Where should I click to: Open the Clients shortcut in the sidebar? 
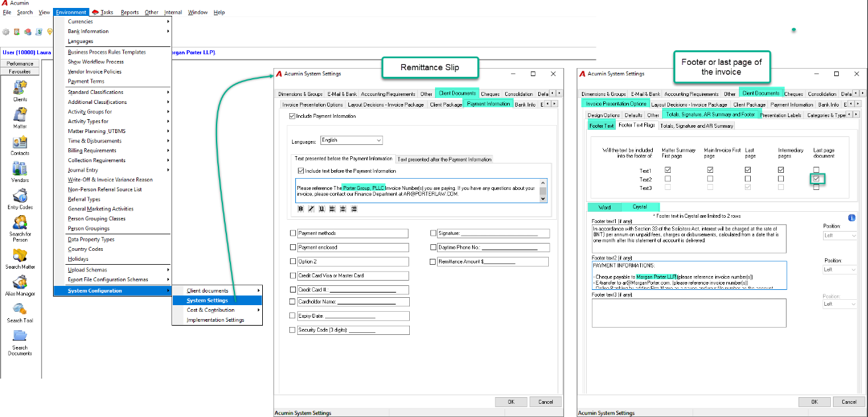[x=20, y=87]
